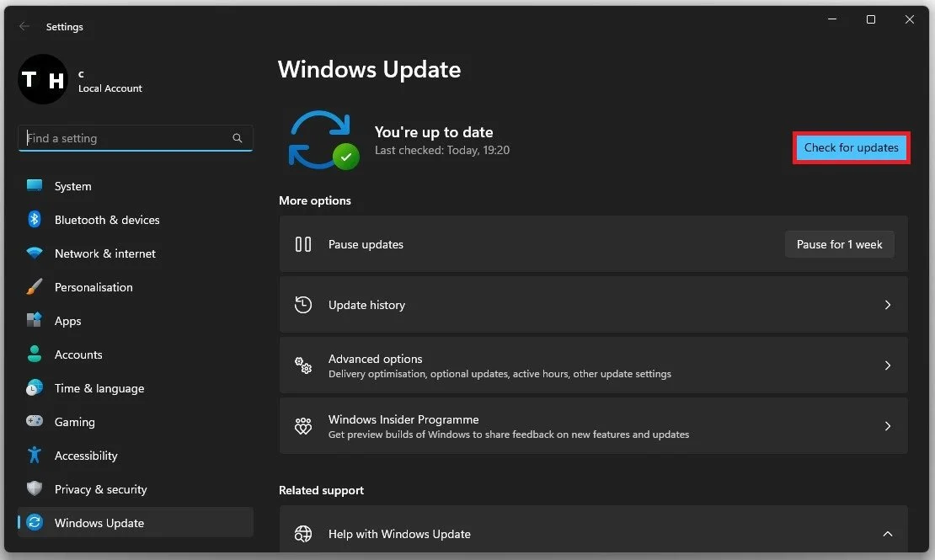This screenshot has width=935, height=560.
Task: Click the More options heading
Action: [315, 200]
